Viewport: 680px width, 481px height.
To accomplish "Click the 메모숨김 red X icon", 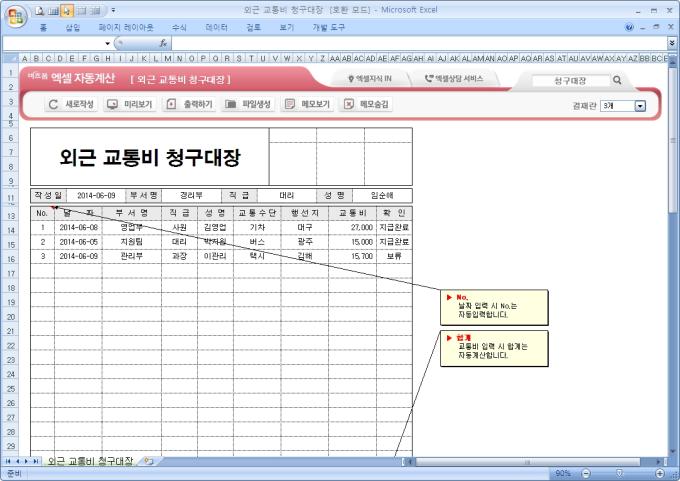I will (349, 104).
